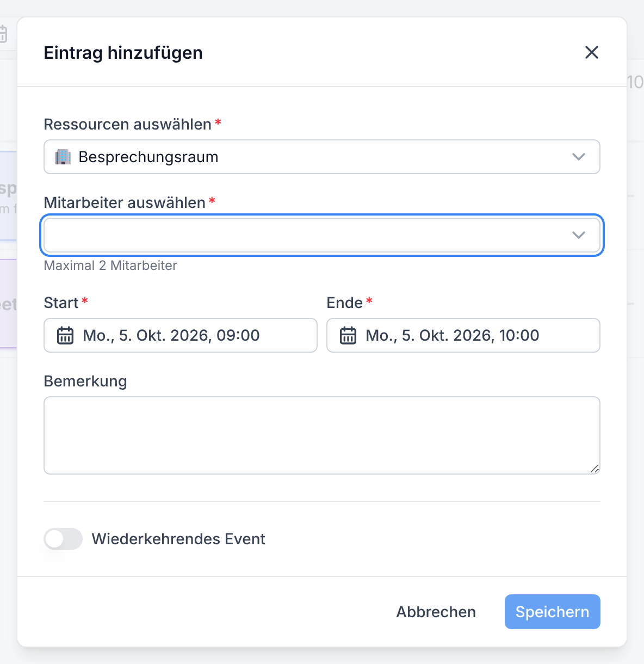Close the Eintrag hinzufügen dialog
This screenshot has height=664, width=644.
(x=592, y=52)
